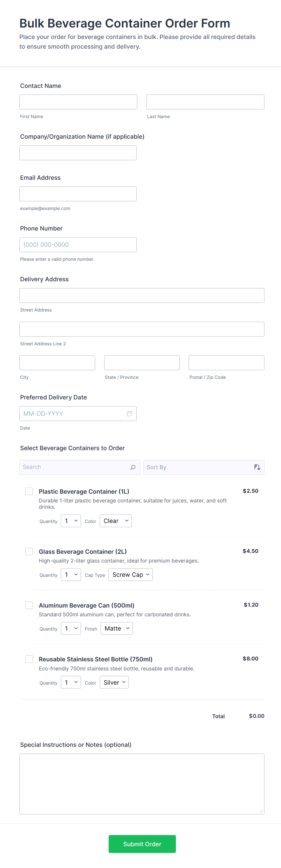Click the calendar icon in delivery date field

point(129,413)
